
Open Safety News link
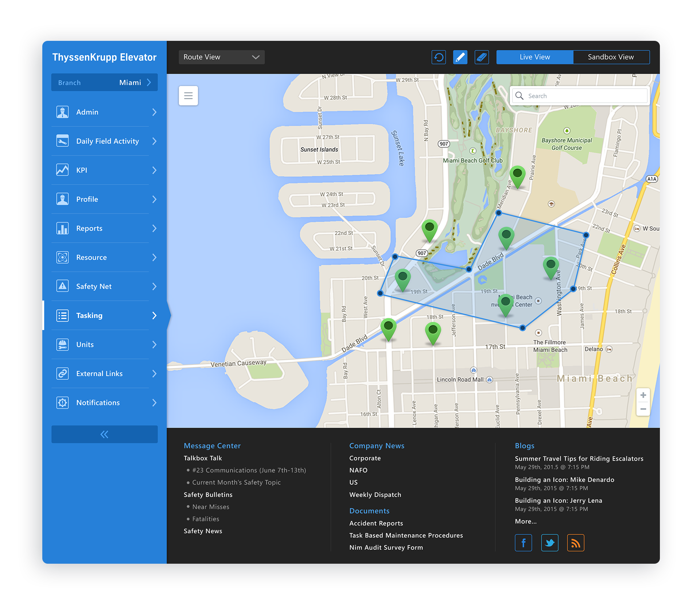[203, 531]
